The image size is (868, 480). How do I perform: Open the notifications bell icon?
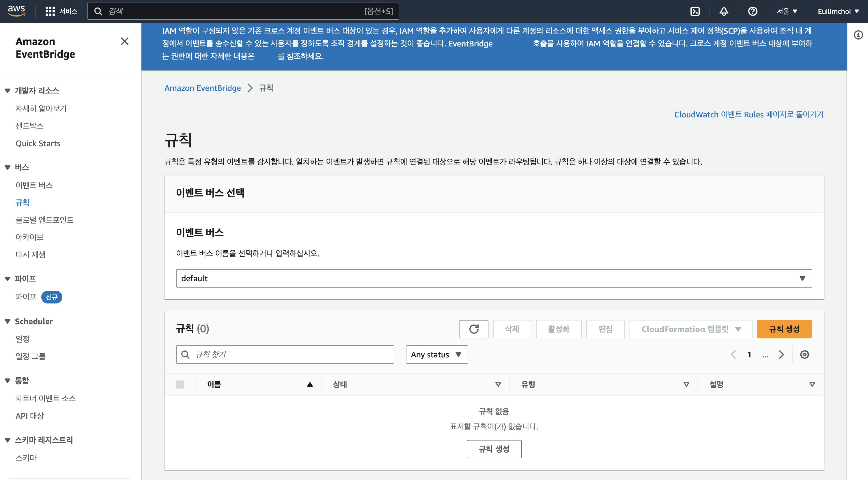tap(723, 12)
